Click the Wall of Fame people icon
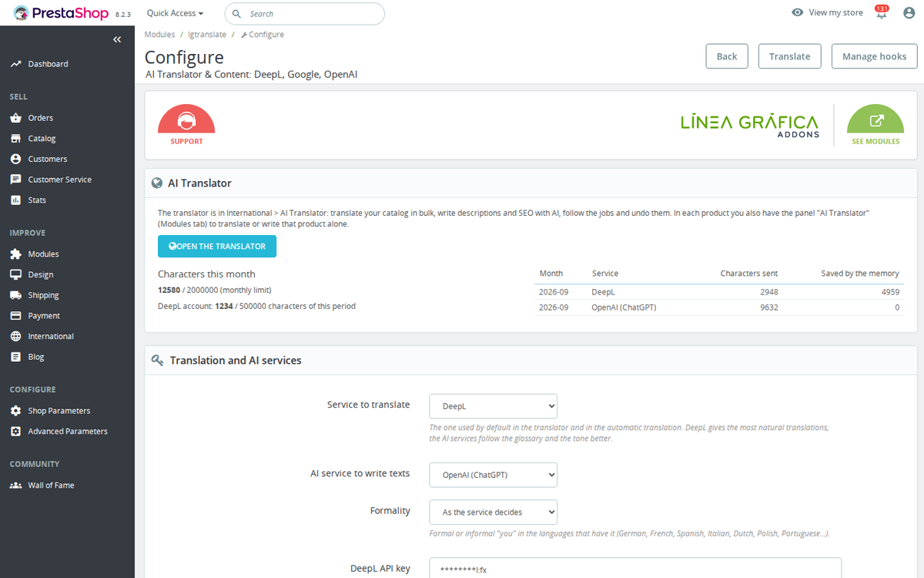 (15, 486)
